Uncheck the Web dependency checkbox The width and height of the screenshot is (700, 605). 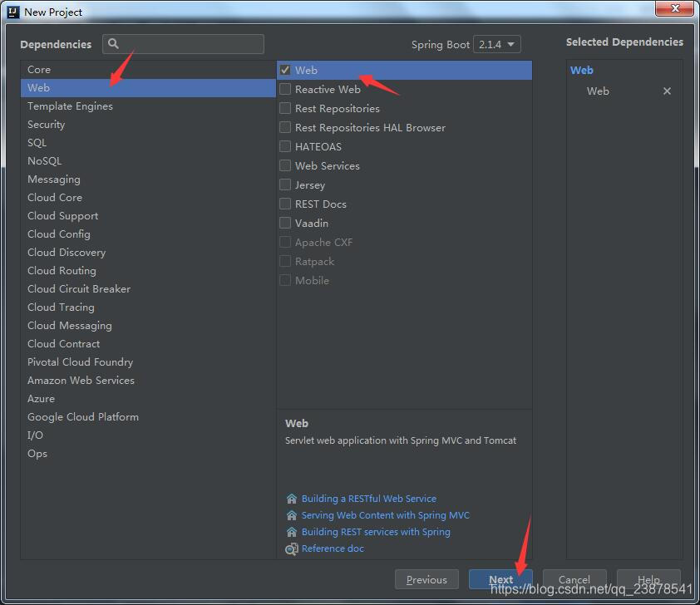click(285, 70)
